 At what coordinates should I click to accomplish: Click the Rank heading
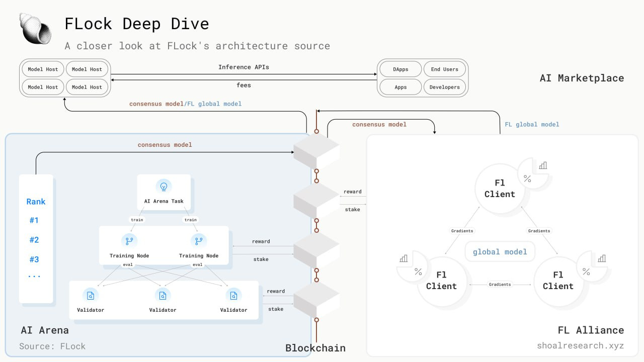36,202
